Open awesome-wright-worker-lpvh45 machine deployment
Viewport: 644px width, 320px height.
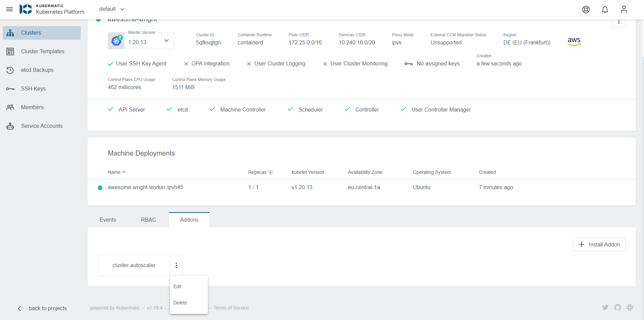(362, 187)
